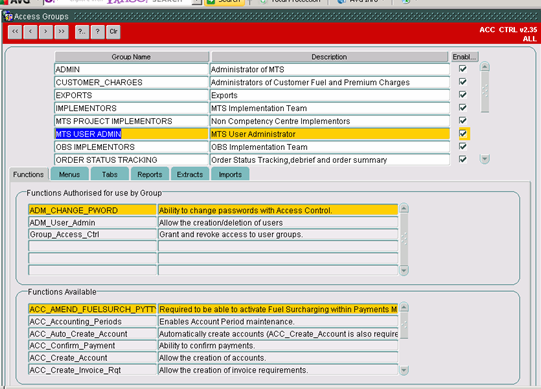The width and height of the screenshot is (541, 389).
Task: Go to first record with << button
Action: tap(15, 32)
